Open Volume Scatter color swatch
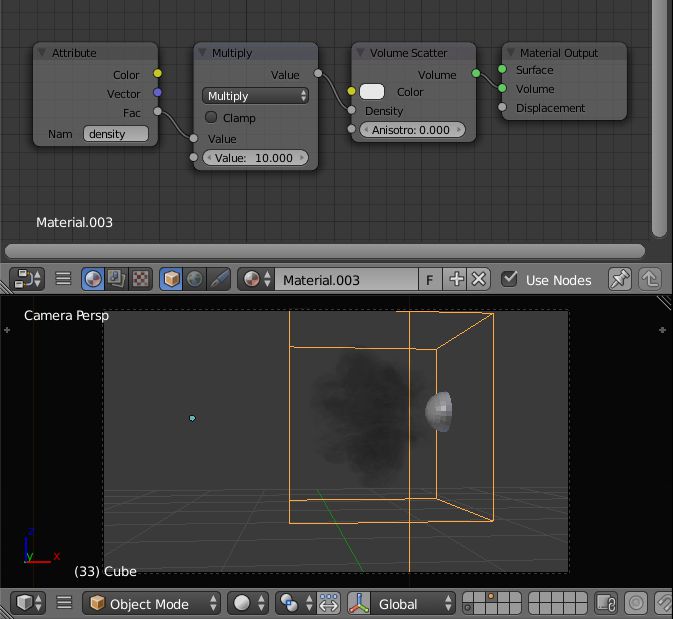 (372, 91)
